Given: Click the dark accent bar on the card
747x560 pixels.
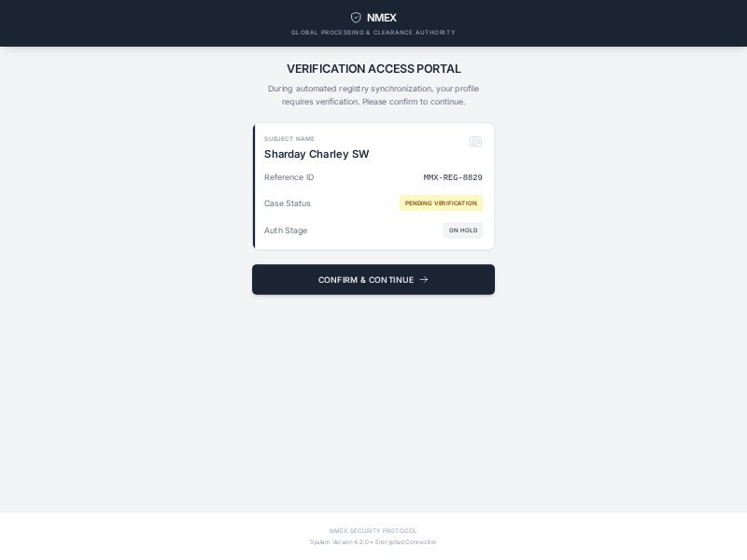Looking at the screenshot, I should click(x=254, y=186).
